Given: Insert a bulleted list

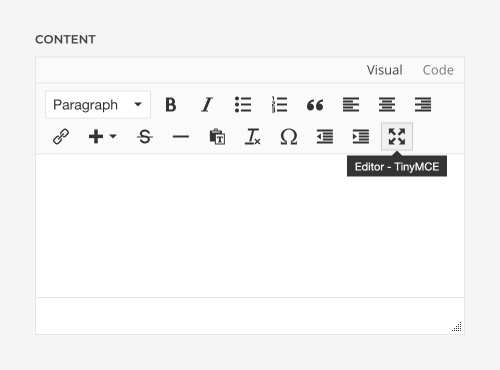Looking at the screenshot, I should click(x=243, y=105).
